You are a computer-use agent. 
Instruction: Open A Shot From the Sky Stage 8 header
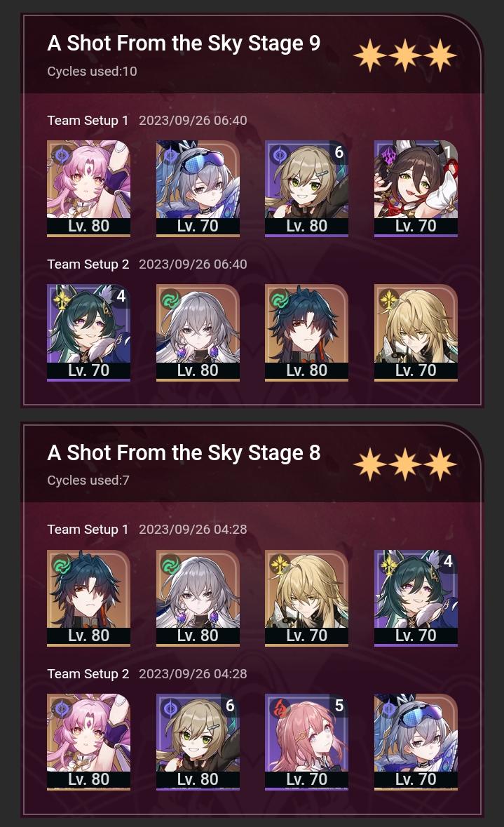coord(184,452)
